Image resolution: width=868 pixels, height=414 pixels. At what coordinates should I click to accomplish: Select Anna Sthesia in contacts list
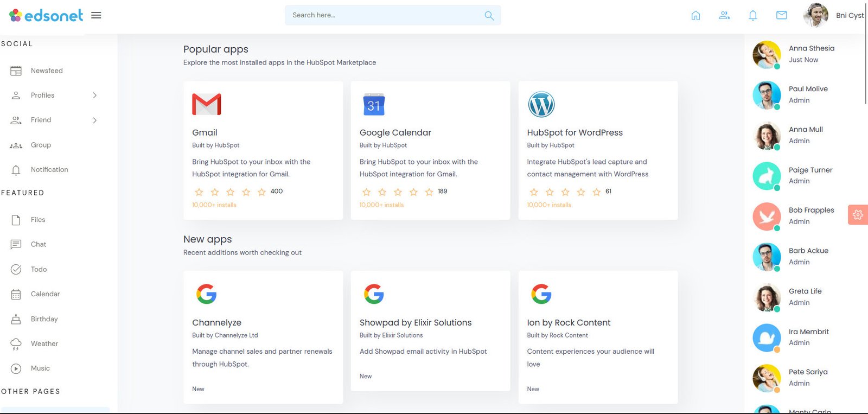click(x=811, y=48)
